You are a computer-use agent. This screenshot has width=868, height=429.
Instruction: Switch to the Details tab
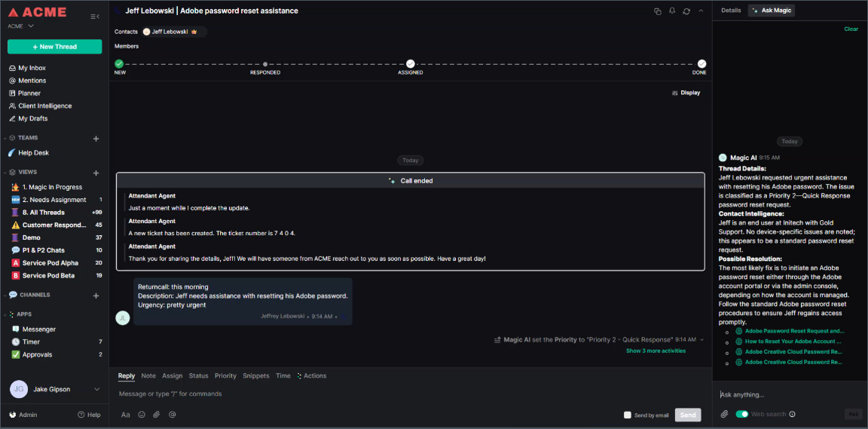coord(731,11)
